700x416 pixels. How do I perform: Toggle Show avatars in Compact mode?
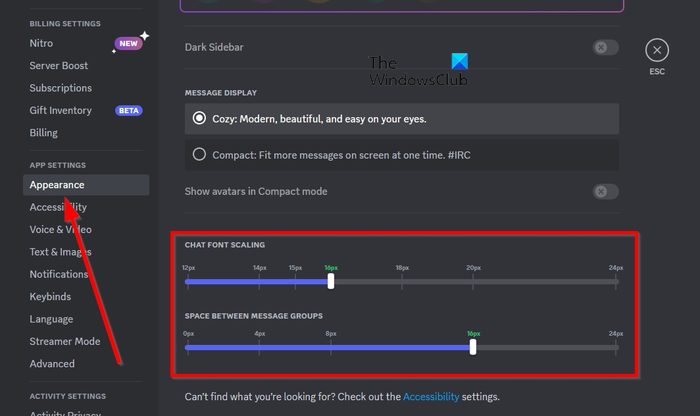(x=604, y=192)
